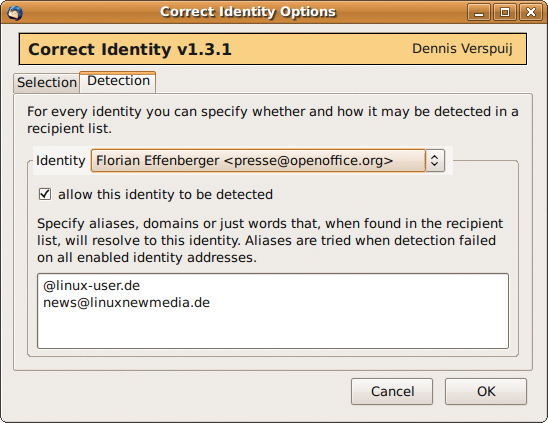The height and width of the screenshot is (423, 548).
Task: Click the empty area of the aliases text box
Action: click(273, 329)
